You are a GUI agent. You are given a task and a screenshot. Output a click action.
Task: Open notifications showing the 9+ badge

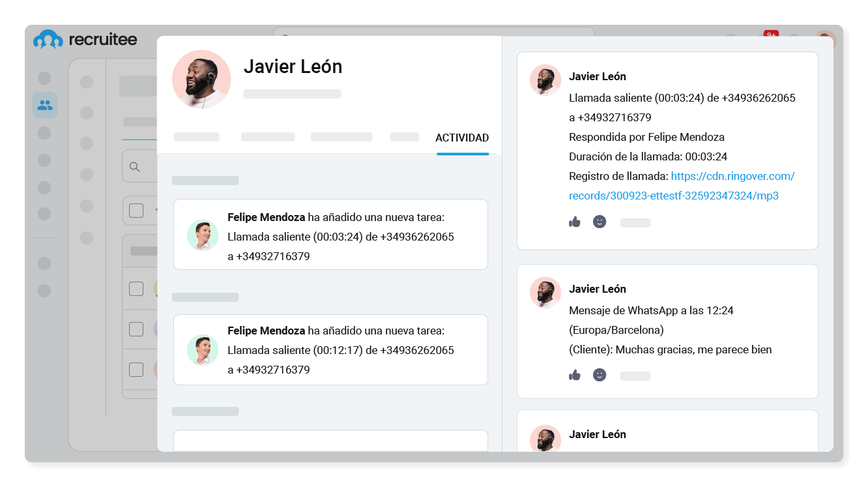coord(770,38)
